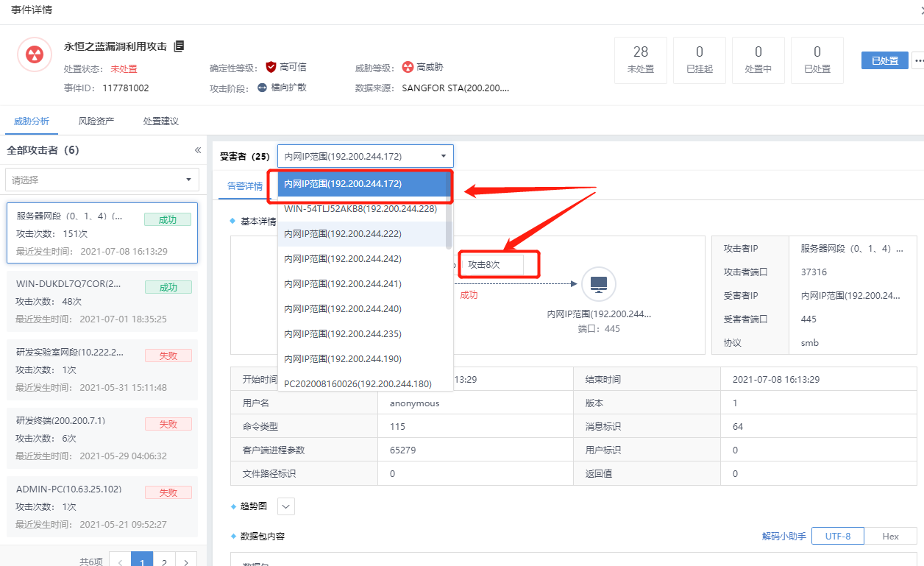Switch to the 风险资产 tab
The image size is (924, 566).
(x=96, y=121)
